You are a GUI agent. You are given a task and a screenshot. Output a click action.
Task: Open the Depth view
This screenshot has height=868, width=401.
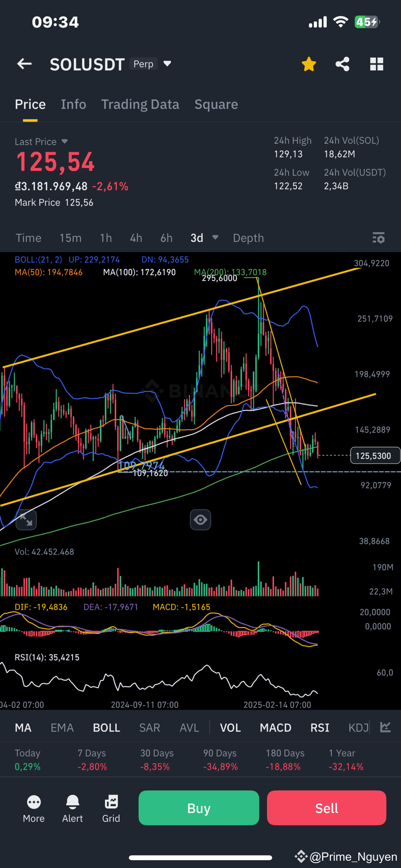[x=248, y=238]
